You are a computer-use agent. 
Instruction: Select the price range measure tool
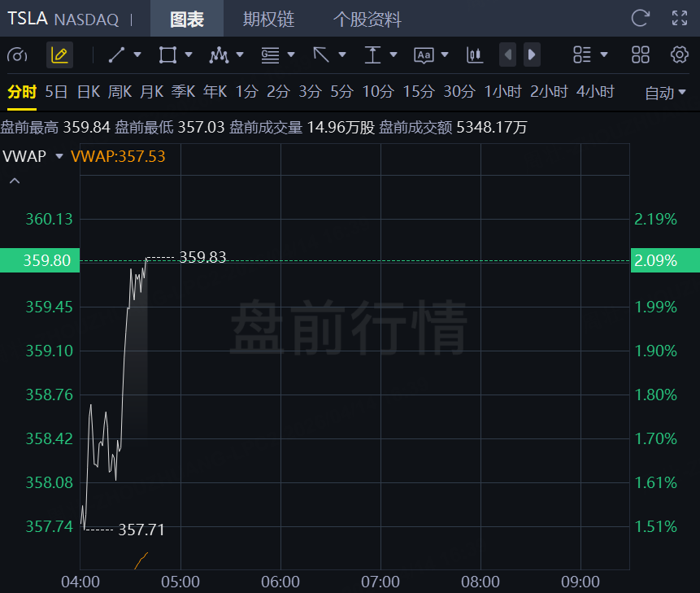(x=372, y=55)
